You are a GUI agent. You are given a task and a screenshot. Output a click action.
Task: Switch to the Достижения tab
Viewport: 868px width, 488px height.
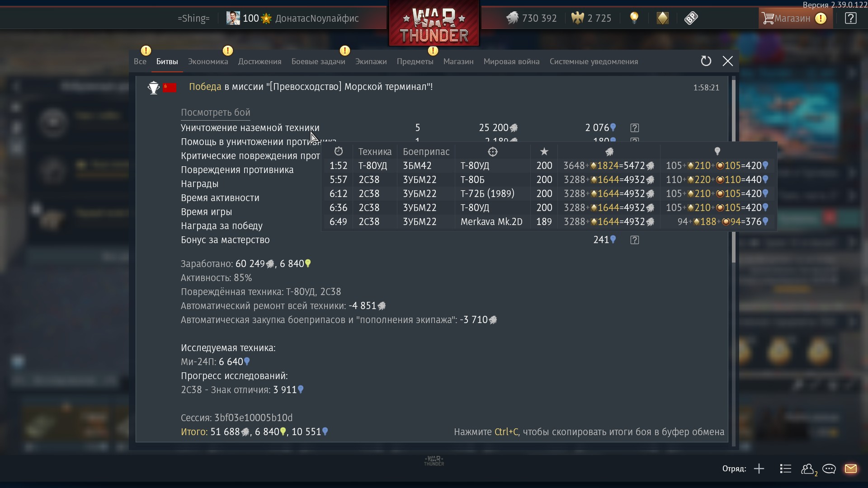(260, 61)
